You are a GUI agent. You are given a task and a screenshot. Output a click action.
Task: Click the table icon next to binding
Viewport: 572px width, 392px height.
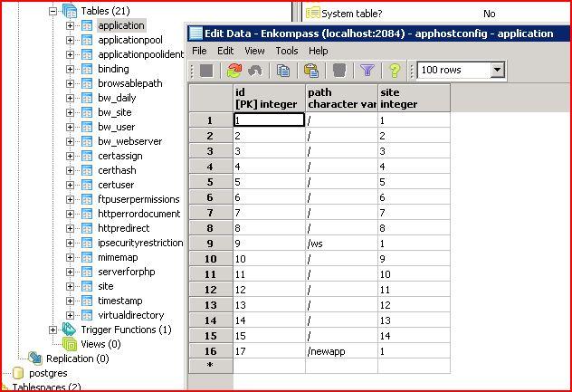point(87,69)
